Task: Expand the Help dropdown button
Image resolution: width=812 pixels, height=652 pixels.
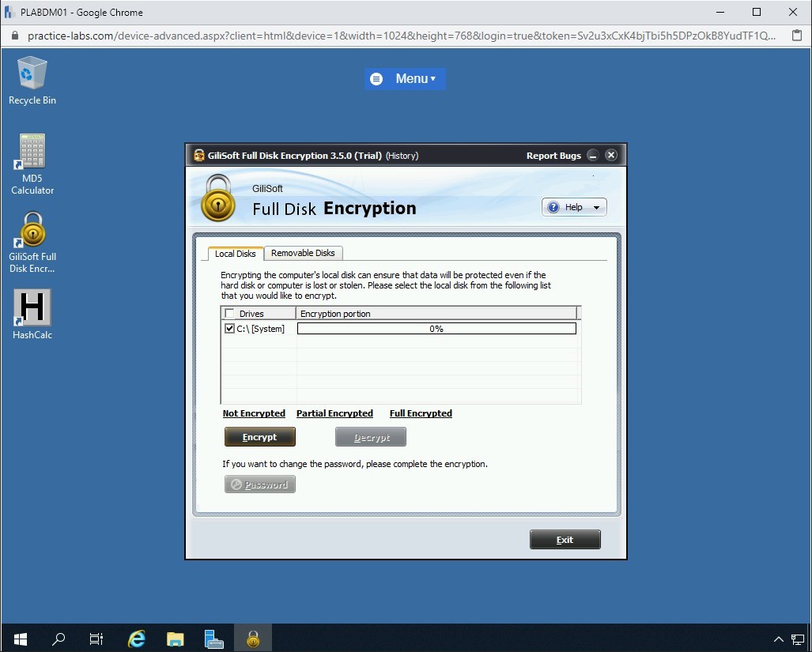Action: 574,207
